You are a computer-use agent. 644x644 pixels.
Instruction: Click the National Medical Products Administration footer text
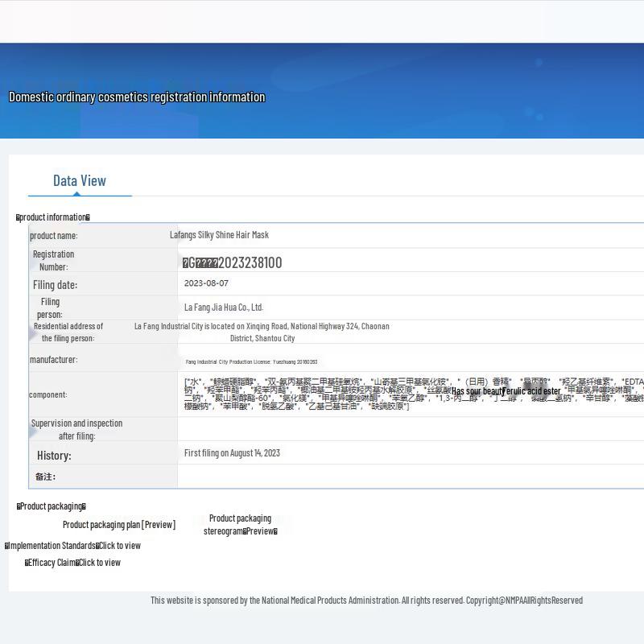pos(366,600)
